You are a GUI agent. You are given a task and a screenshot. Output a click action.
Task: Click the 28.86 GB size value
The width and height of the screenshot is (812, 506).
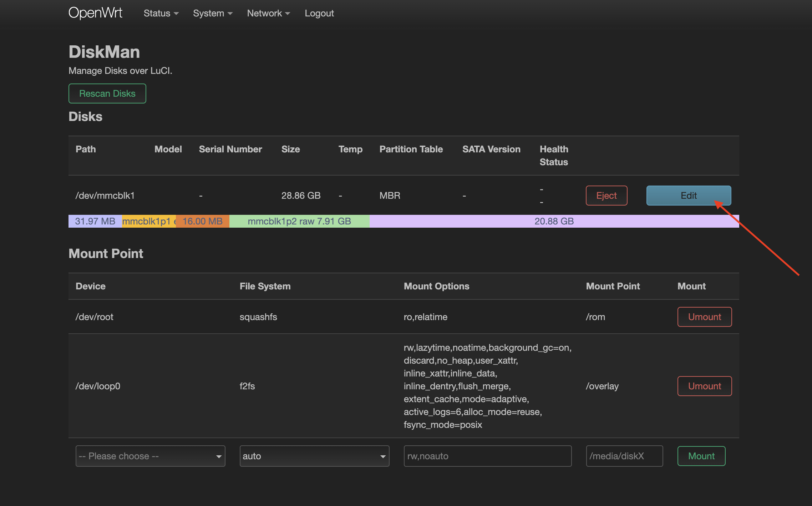[x=301, y=196]
